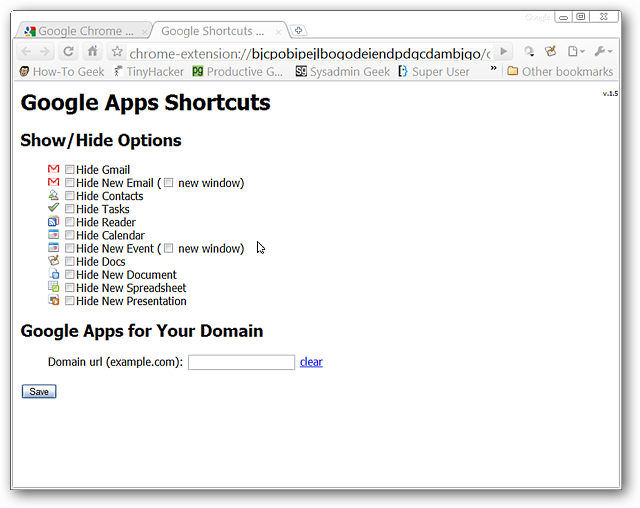Viewport: 640px width, 508px height.
Task: Check the Hide Calendar checkbox
Action: click(70, 235)
